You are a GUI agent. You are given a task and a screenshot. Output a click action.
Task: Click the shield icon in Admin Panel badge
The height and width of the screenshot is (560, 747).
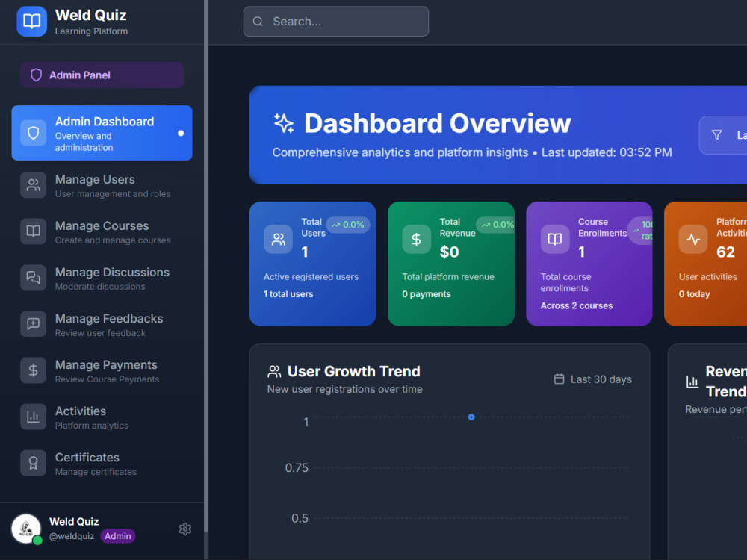tap(36, 75)
